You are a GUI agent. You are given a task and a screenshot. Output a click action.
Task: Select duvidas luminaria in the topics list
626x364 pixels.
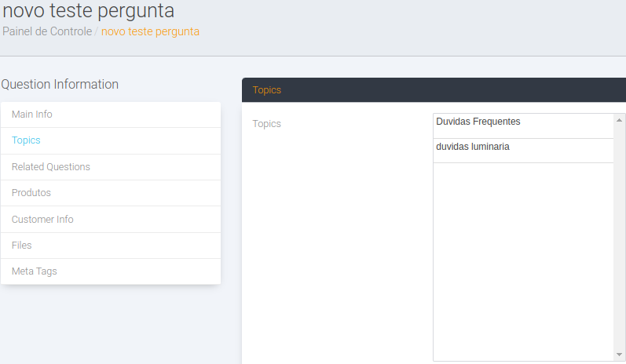coord(523,151)
